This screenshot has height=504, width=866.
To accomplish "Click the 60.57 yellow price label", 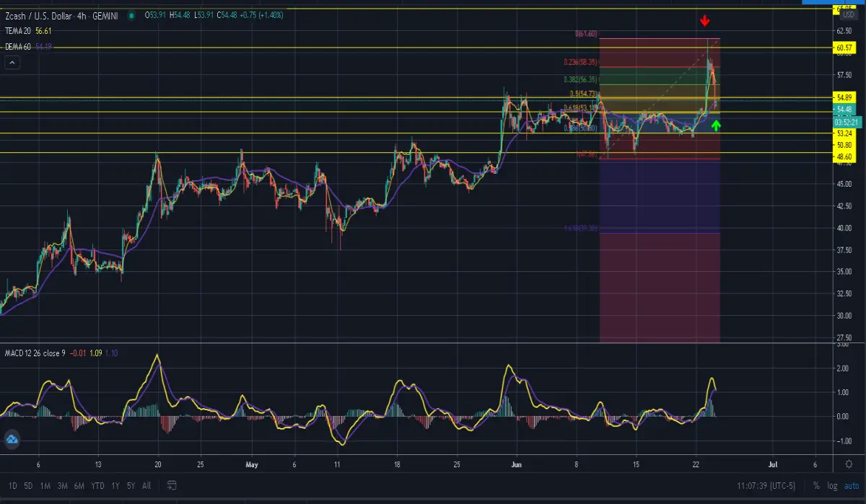I will point(844,48).
